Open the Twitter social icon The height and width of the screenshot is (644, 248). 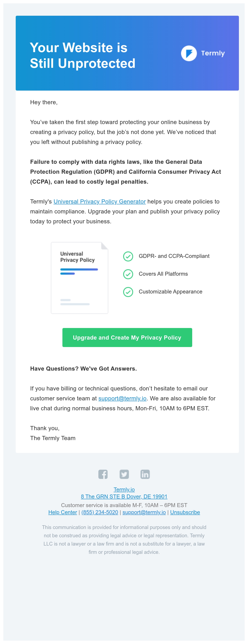(124, 474)
